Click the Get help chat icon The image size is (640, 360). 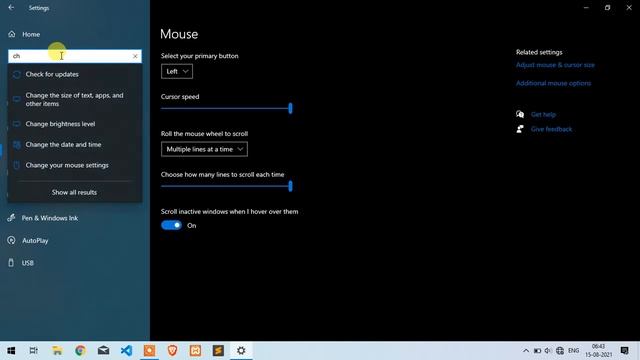click(x=520, y=114)
